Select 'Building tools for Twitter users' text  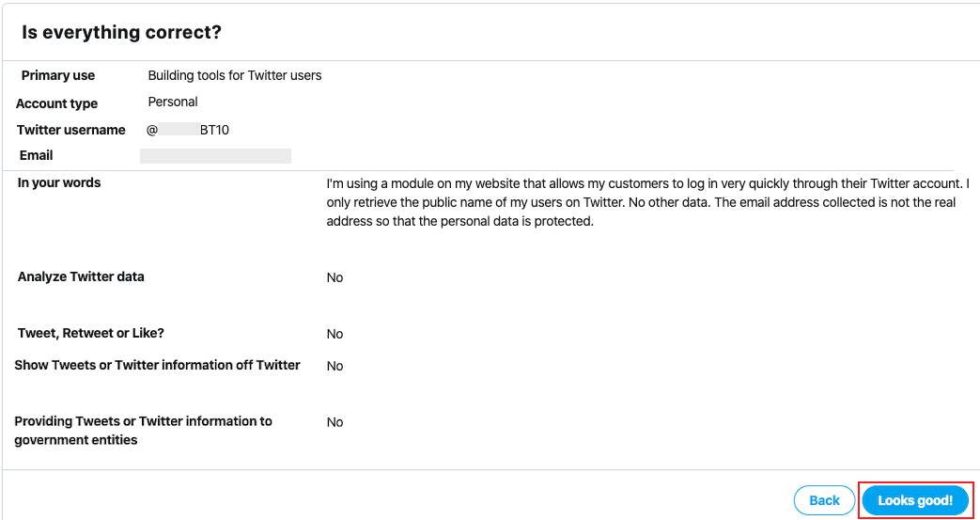[235, 76]
